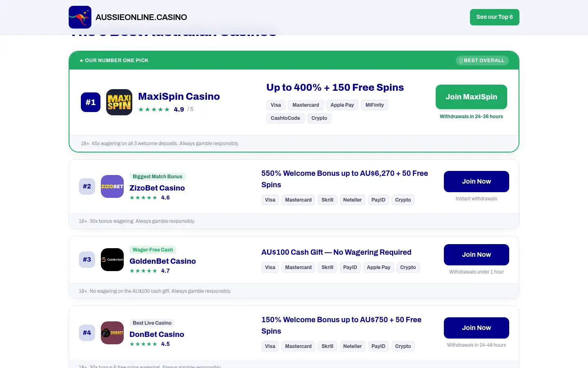Click GoldenBet's Apple Pay chip
The image size is (588, 368).
379,267
